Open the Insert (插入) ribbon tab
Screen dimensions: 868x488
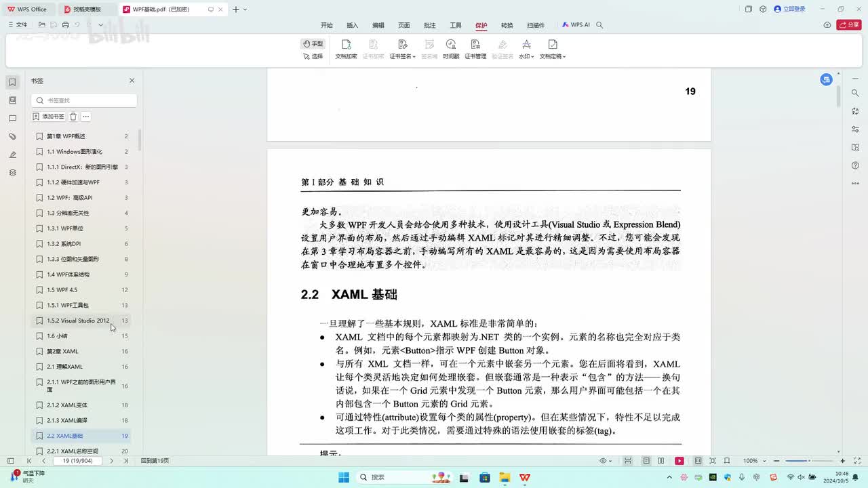click(353, 25)
